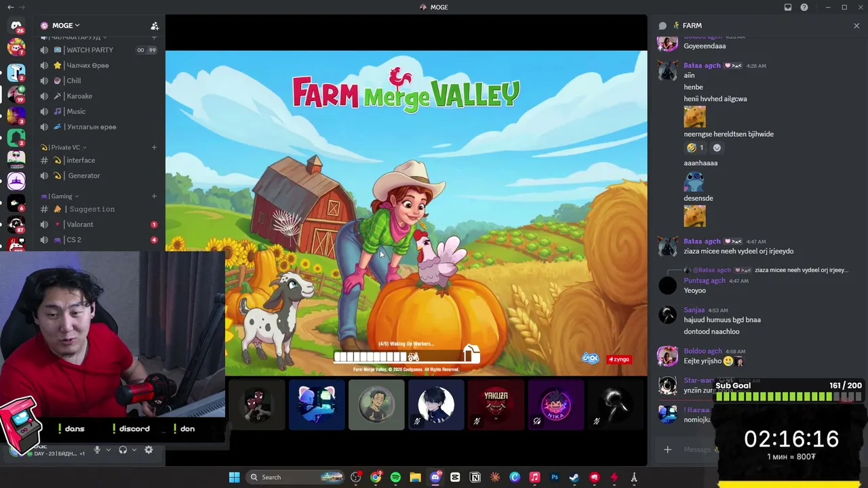Click 'ziaza micee neeh vydeel orj irjeeydo' message
The width and height of the screenshot is (868, 488).
(x=738, y=251)
